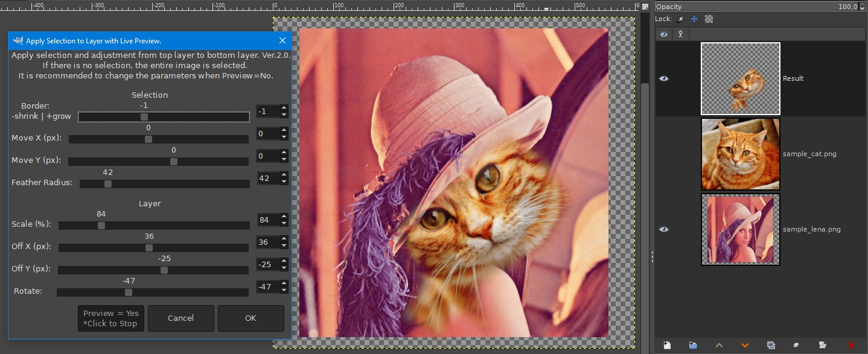Click the 'Result' layer name
Screen dimensions: 868x354
(x=793, y=78)
